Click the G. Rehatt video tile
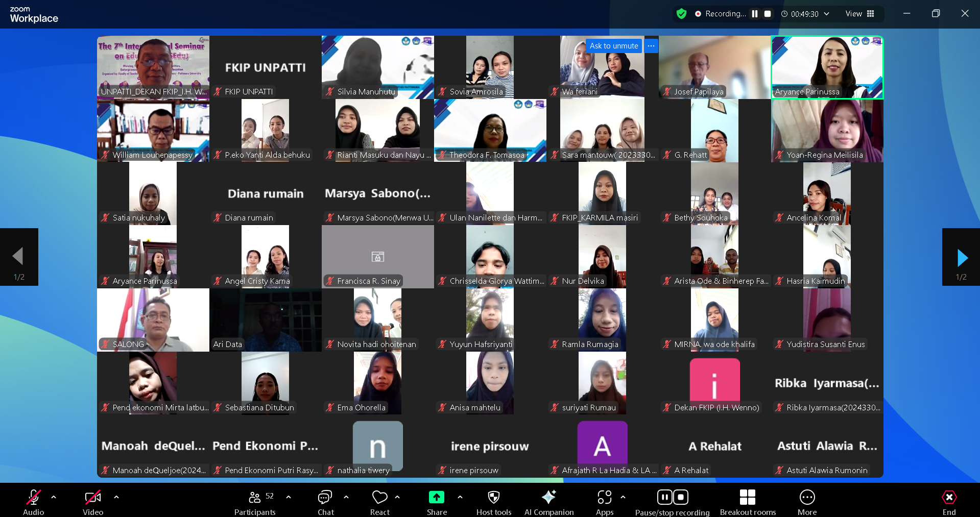This screenshot has height=517, width=980. pyautogui.click(x=715, y=130)
